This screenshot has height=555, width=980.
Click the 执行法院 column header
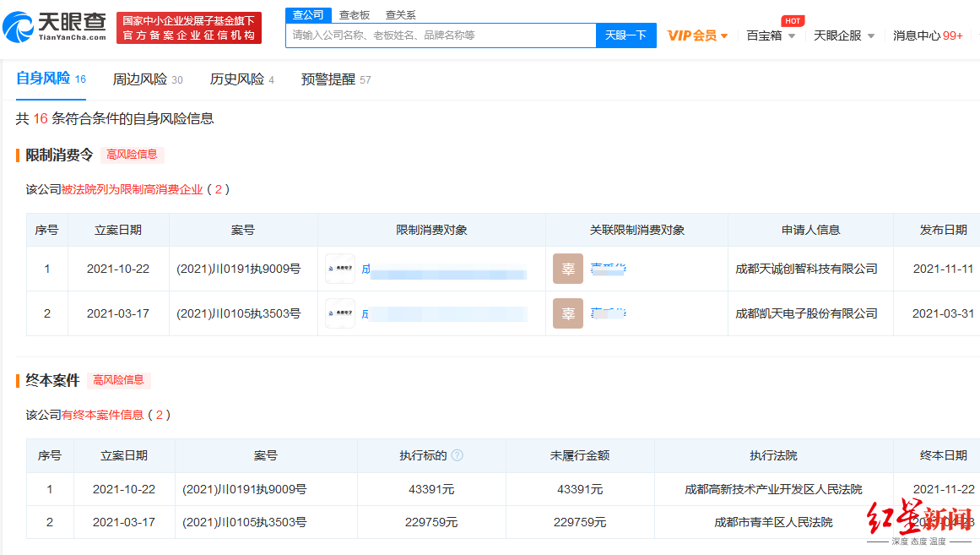(x=773, y=455)
